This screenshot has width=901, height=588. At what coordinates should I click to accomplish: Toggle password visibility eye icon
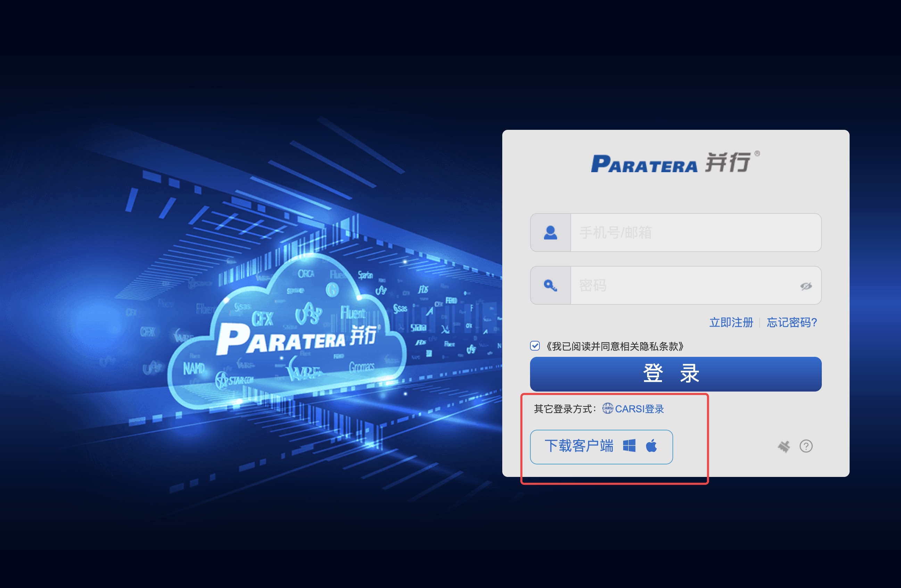pos(806,286)
